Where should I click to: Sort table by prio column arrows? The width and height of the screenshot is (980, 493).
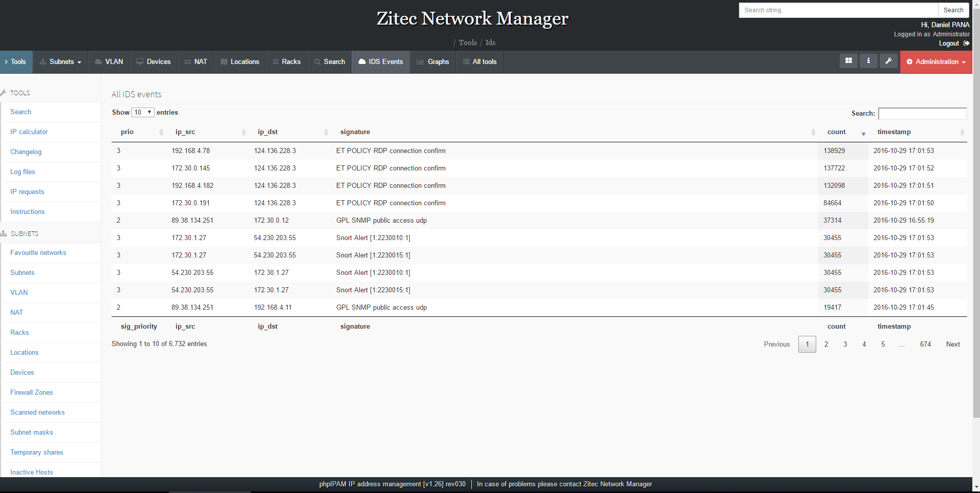tap(162, 132)
